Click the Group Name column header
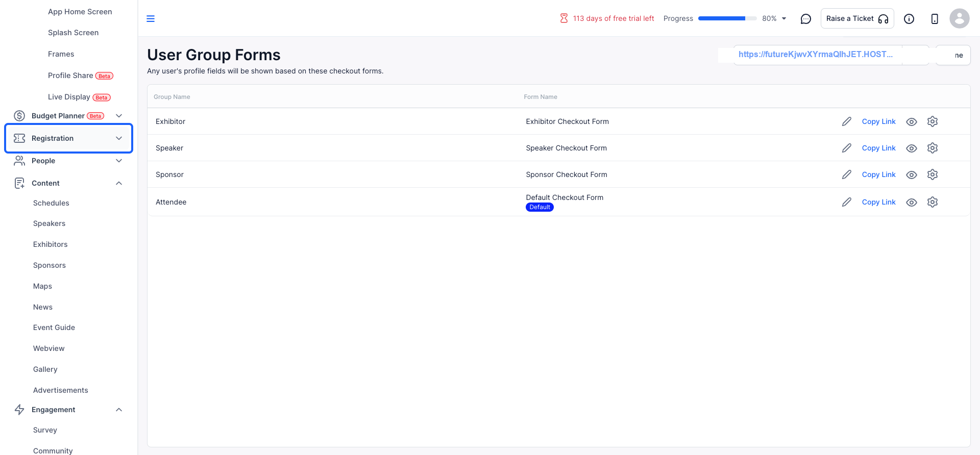The image size is (980, 455). [172, 97]
